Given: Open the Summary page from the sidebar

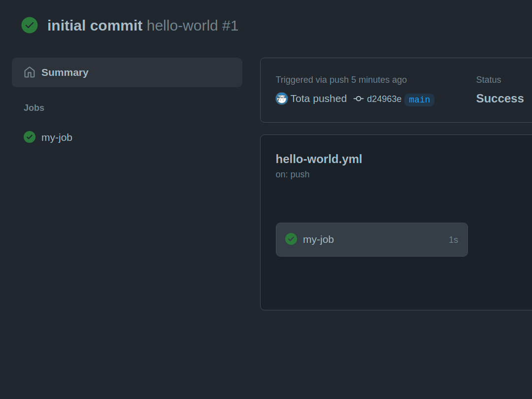Looking at the screenshot, I should pyautogui.click(x=65, y=72).
